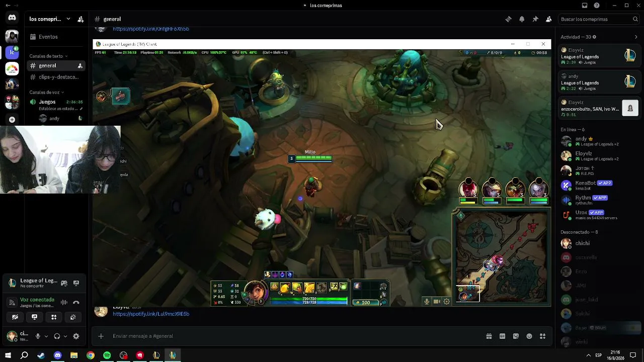Select KenaBot in the member list

click(x=599, y=185)
